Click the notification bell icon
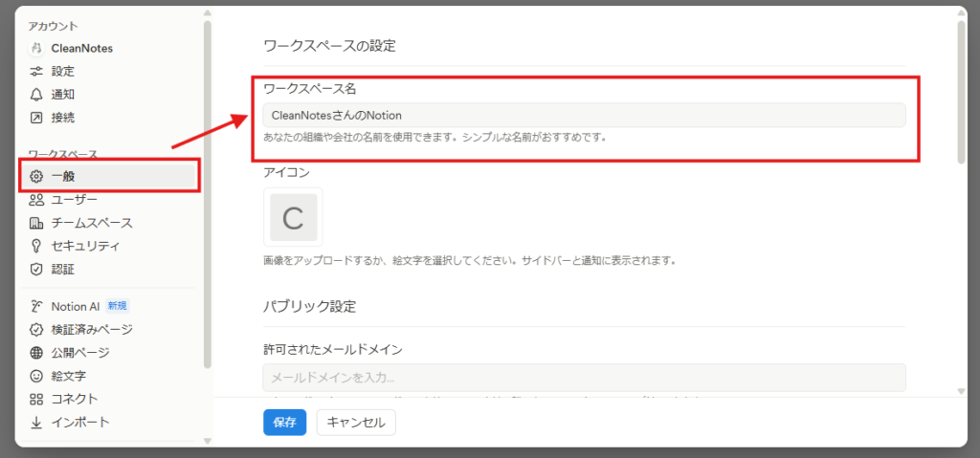The image size is (980, 458). 36,95
